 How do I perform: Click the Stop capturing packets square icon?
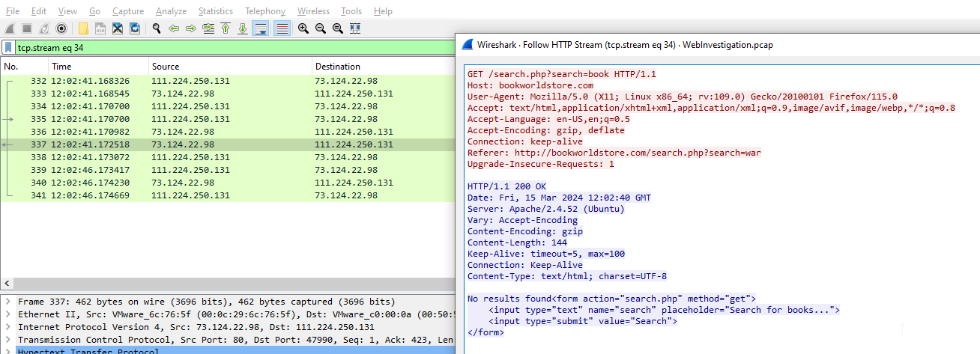pyautogui.click(x=27, y=28)
